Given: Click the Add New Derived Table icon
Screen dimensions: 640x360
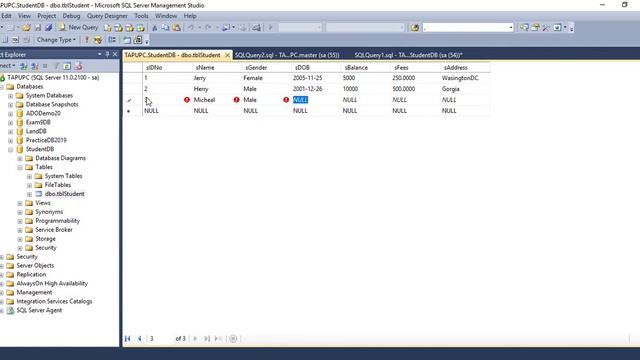Looking at the screenshot, I should tap(138, 40).
